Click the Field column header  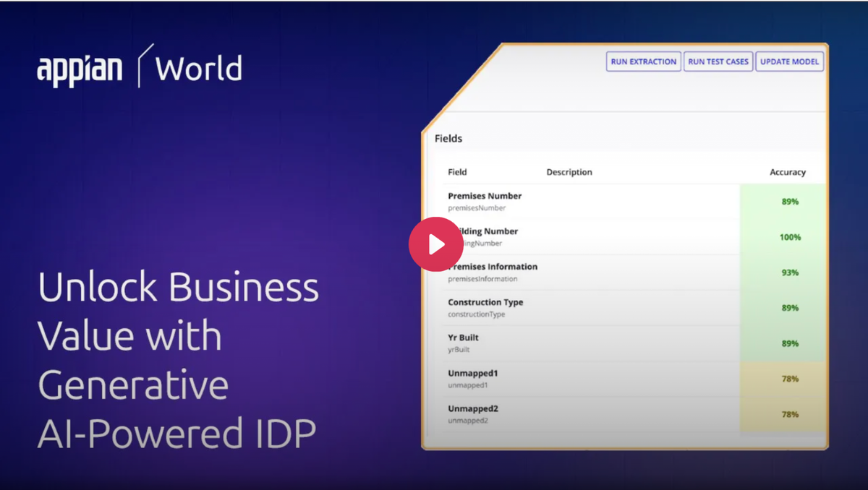[457, 172]
